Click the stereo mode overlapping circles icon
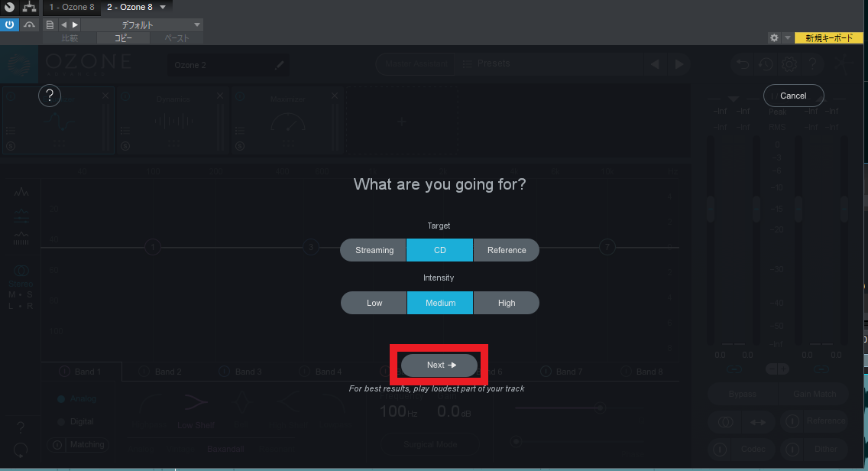Viewport: 868px width, 471px height. pos(21,271)
